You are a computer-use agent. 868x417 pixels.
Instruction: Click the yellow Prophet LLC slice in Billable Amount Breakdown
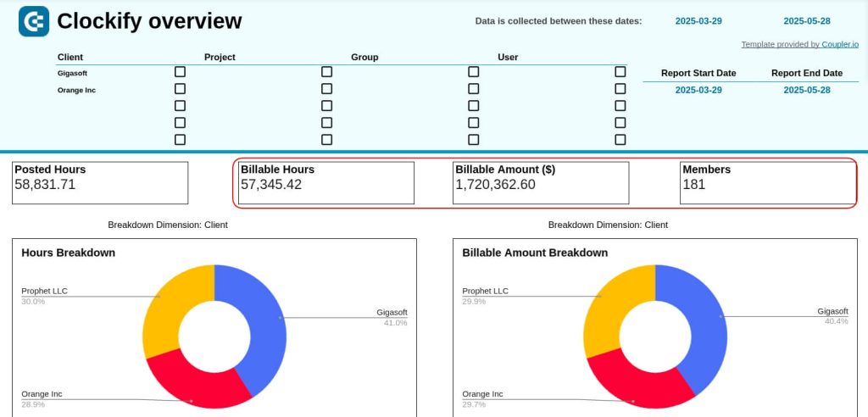point(610,308)
